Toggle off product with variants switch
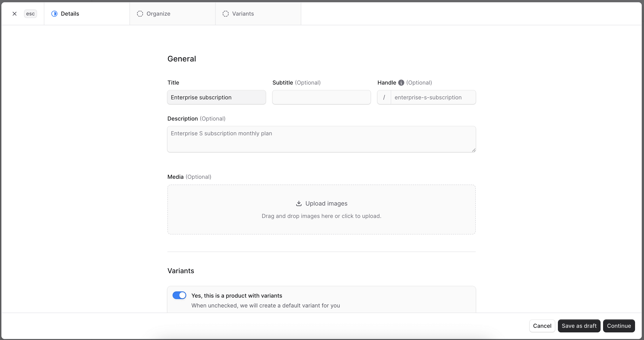 [179, 295]
